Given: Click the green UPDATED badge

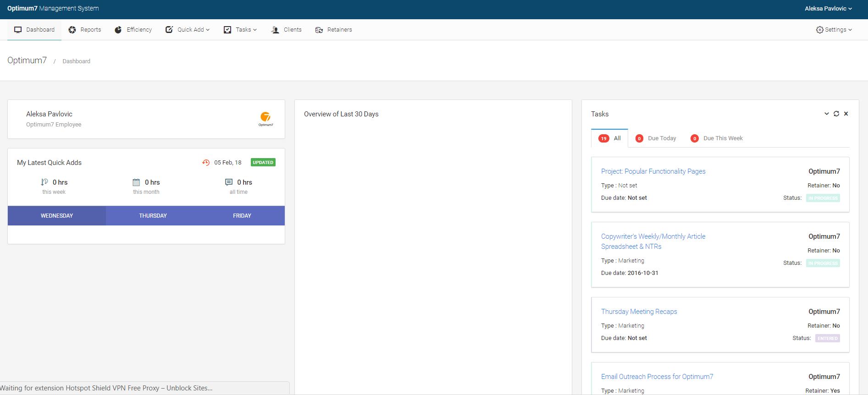Looking at the screenshot, I should 263,162.
